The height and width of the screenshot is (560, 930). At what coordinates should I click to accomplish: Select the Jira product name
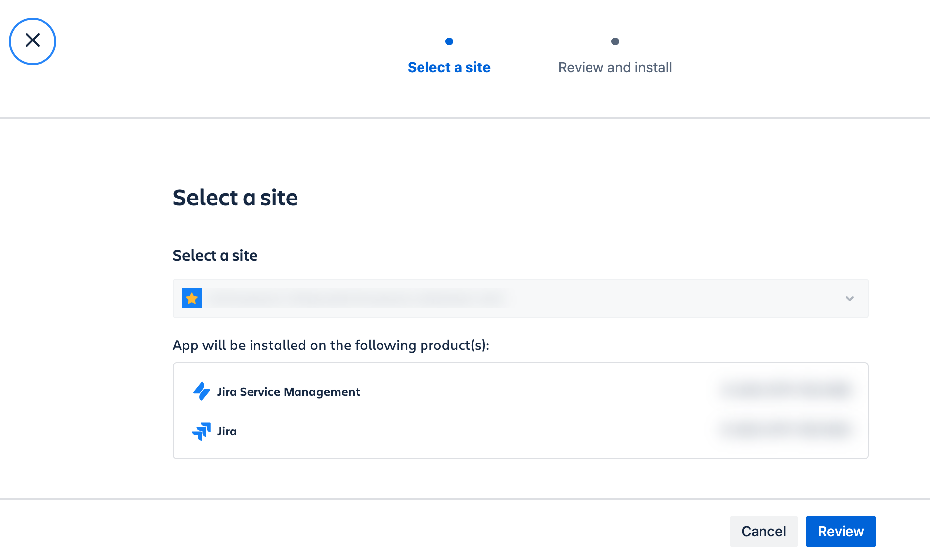pyautogui.click(x=227, y=431)
